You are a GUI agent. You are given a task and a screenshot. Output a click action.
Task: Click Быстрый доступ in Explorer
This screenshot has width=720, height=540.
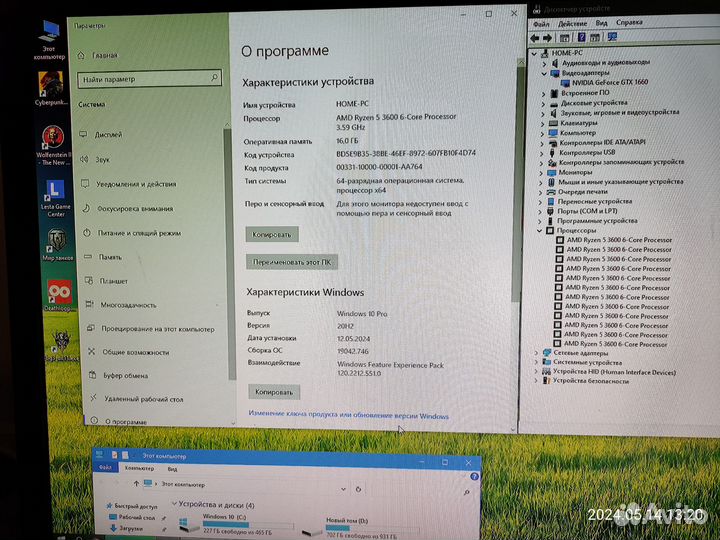click(x=131, y=506)
